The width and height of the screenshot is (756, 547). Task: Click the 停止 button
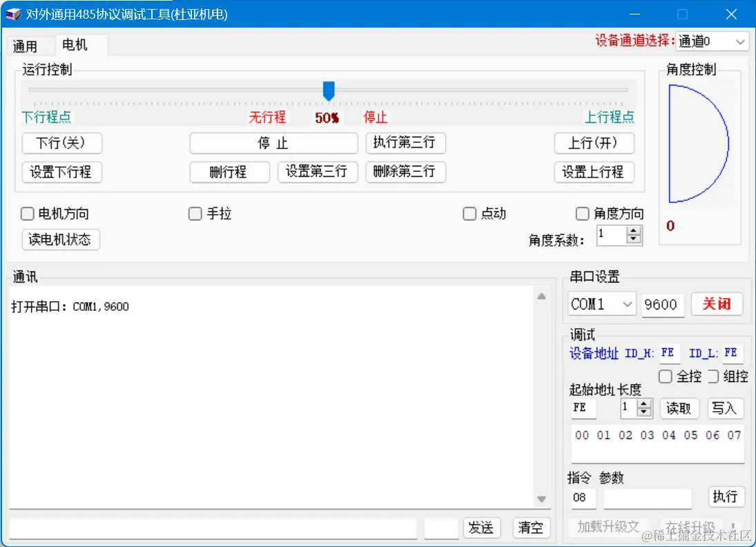click(x=273, y=143)
